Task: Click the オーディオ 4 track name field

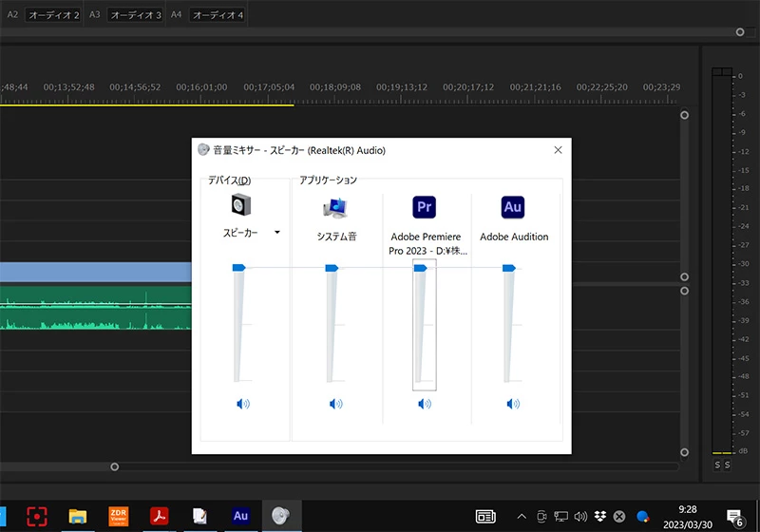Action: click(x=218, y=15)
